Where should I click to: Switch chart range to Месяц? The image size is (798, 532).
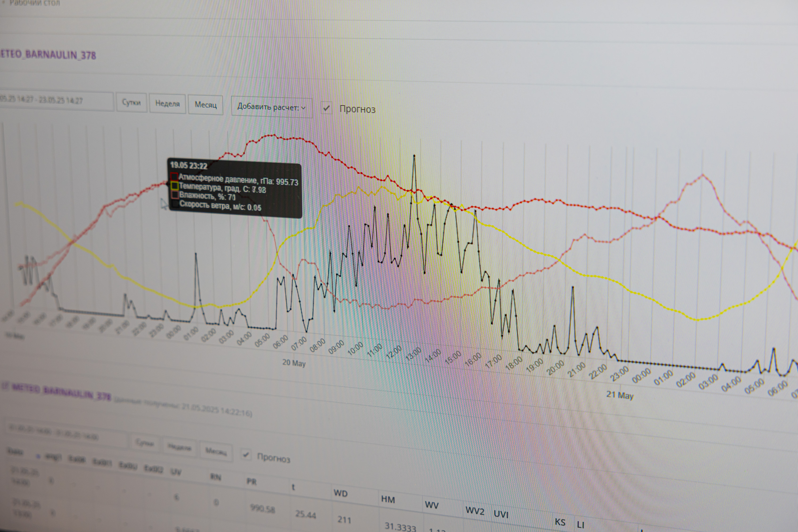click(x=206, y=105)
